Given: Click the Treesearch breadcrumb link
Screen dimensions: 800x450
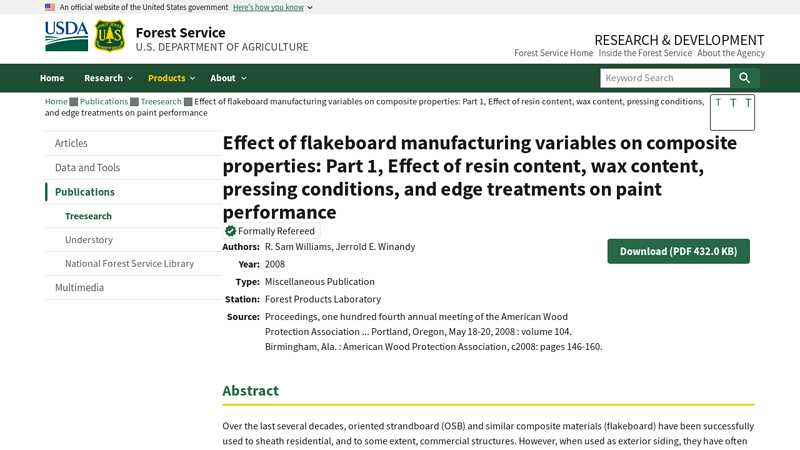Looking at the screenshot, I should pos(161,102).
